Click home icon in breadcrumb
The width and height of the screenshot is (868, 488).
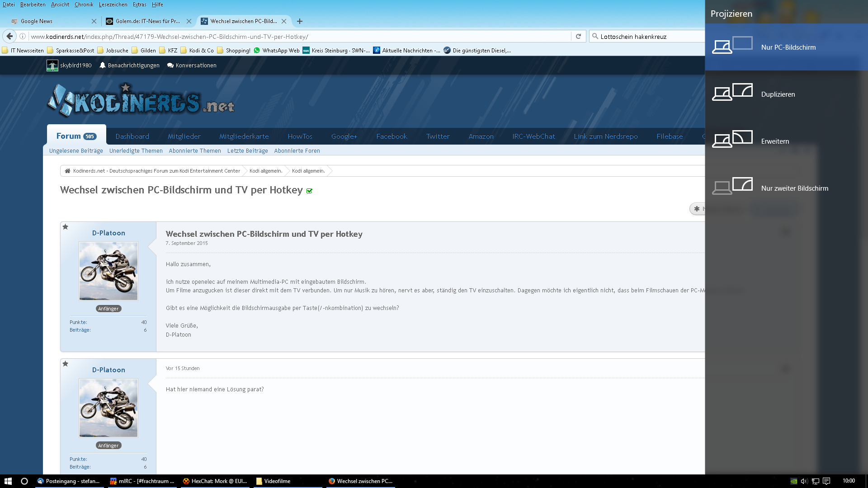[67, 171]
